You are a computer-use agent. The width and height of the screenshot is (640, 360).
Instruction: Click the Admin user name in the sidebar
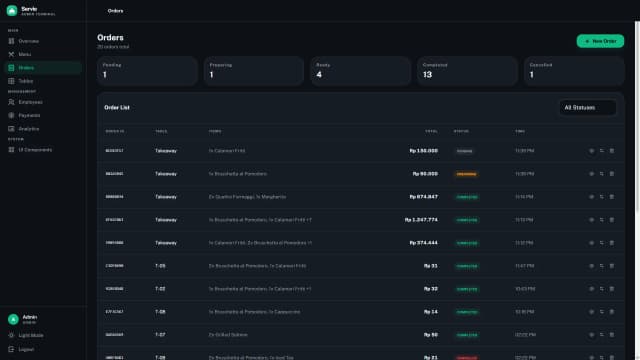tap(30, 317)
